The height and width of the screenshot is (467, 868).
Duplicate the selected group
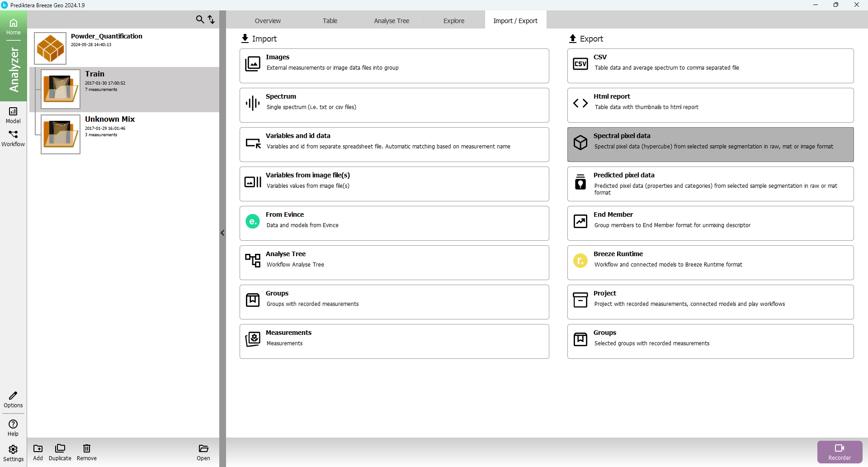click(60, 452)
